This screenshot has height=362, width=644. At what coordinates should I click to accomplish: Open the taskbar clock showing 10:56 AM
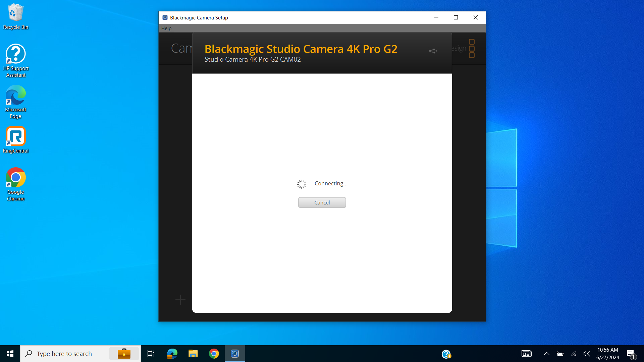click(607, 354)
